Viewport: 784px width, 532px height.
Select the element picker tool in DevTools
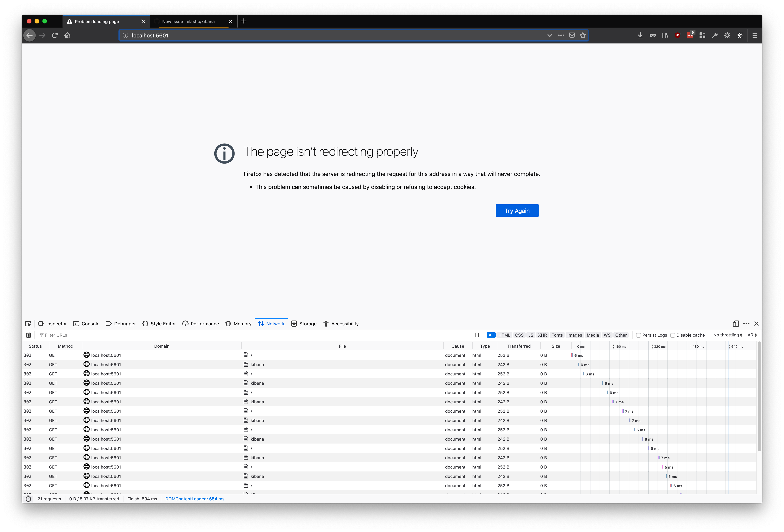click(28, 324)
